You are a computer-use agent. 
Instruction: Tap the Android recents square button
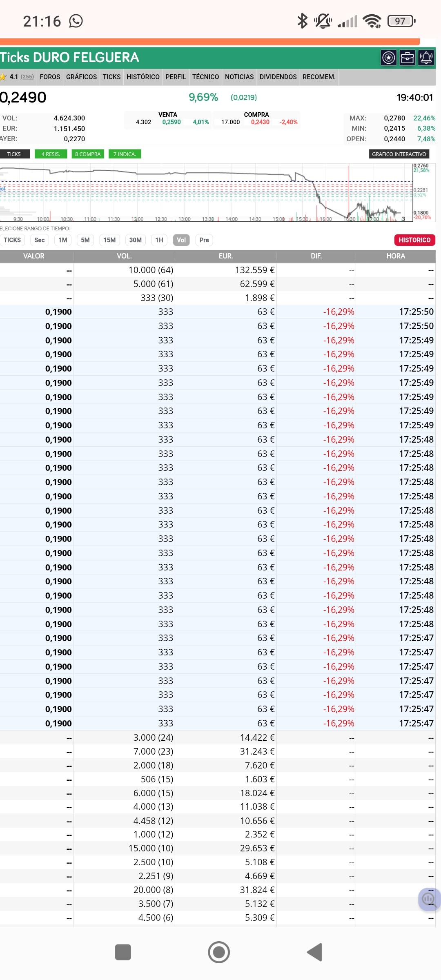click(123, 952)
